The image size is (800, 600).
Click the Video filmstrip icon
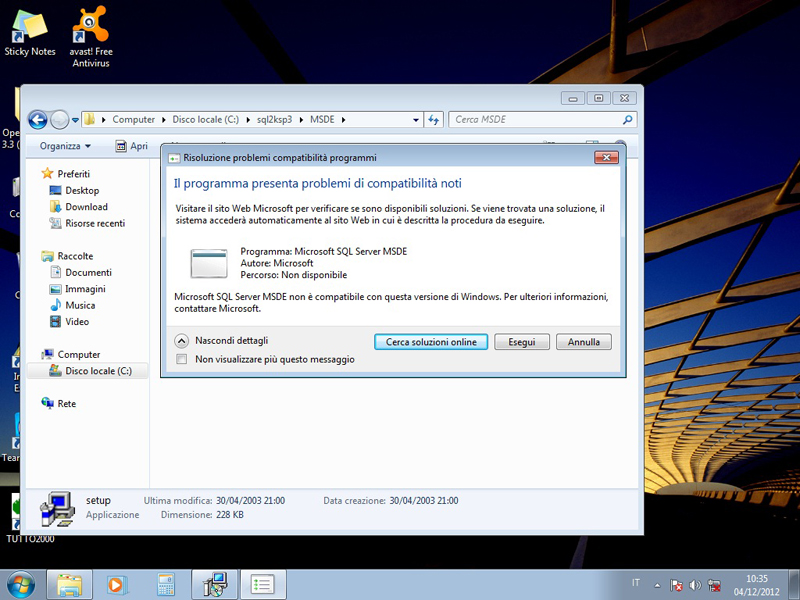pyautogui.click(x=56, y=321)
